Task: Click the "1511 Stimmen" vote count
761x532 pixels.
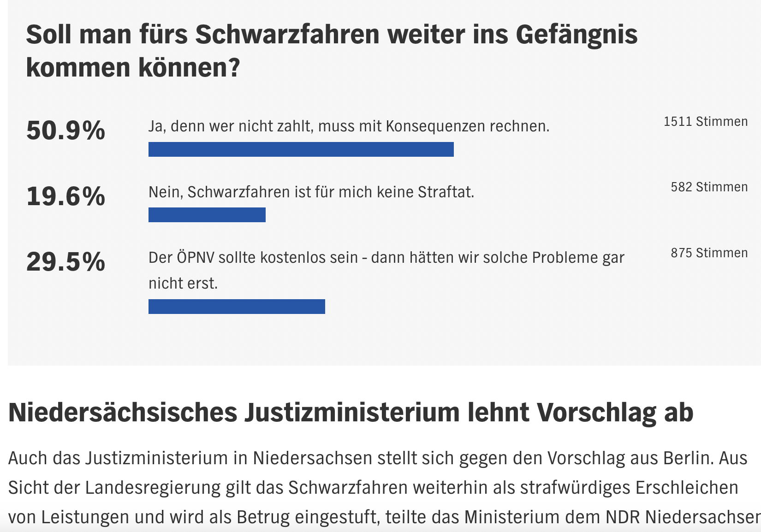Action: coord(705,122)
